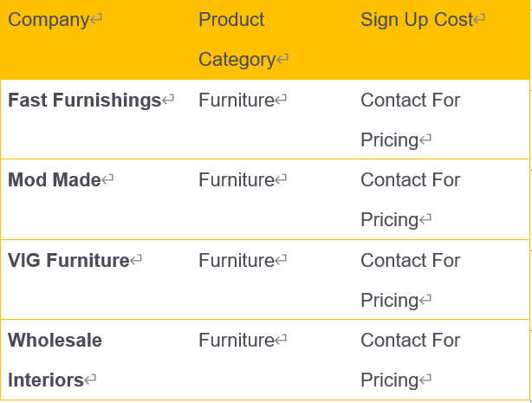Click Contact For Pricing for Fast Furnishings

pyautogui.click(x=411, y=120)
